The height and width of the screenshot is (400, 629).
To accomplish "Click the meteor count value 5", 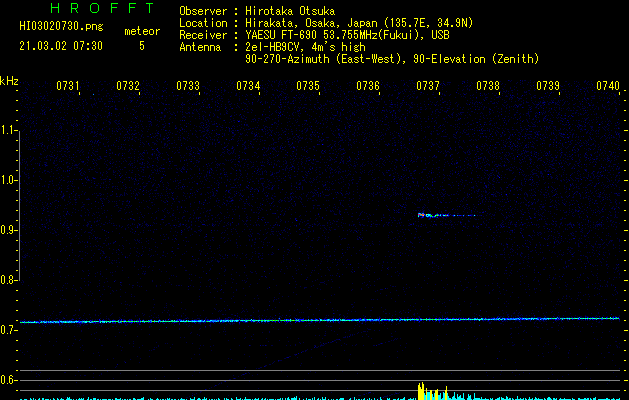I will (x=142, y=46).
